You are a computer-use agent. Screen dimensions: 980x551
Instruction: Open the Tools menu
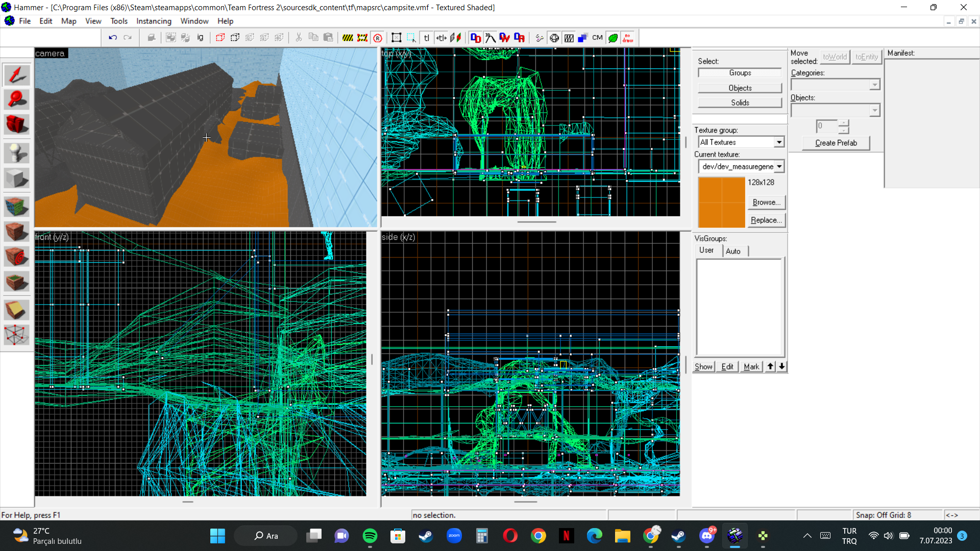pyautogui.click(x=119, y=21)
